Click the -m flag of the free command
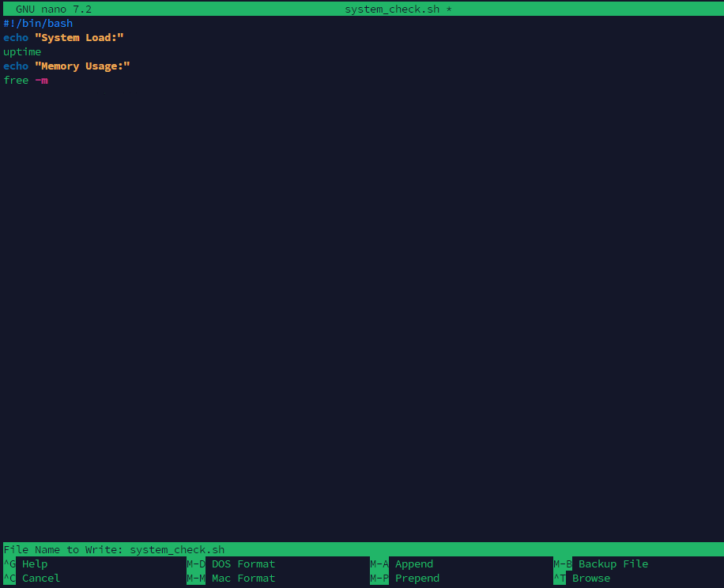Viewport: 724px width, 588px height. [40, 80]
